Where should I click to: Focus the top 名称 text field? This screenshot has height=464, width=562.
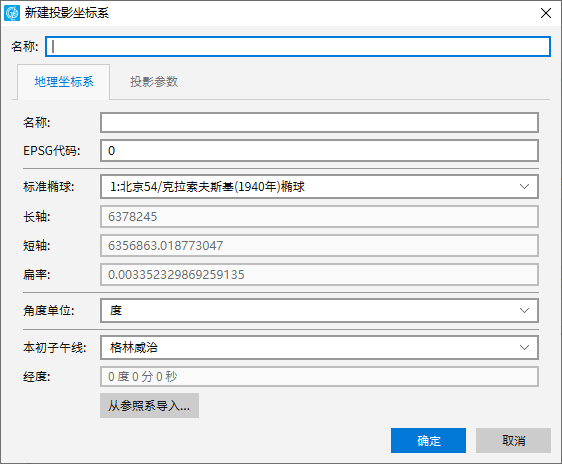click(x=298, y=46)
